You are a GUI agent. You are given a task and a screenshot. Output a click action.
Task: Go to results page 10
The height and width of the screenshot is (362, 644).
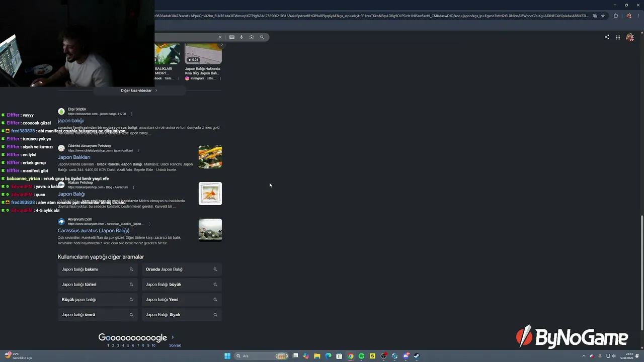(x=153, y=346)
